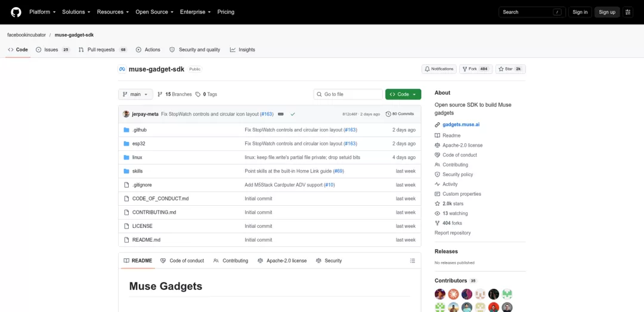Select the Code of conduct README tab
This screenshot has width=644, height=312.
182,261
